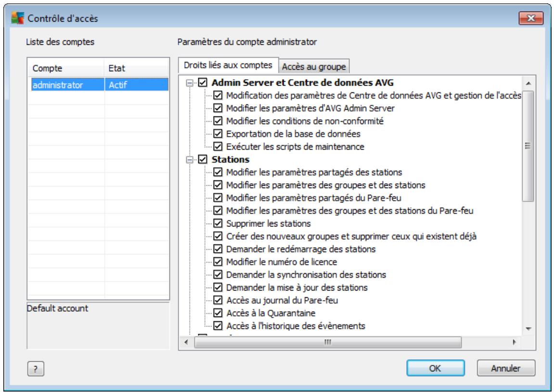Uncheck Accès à la Quarantaine
The width and height of the screenshot is (554, 392).
pyautogui.click(x=218, y=313)
